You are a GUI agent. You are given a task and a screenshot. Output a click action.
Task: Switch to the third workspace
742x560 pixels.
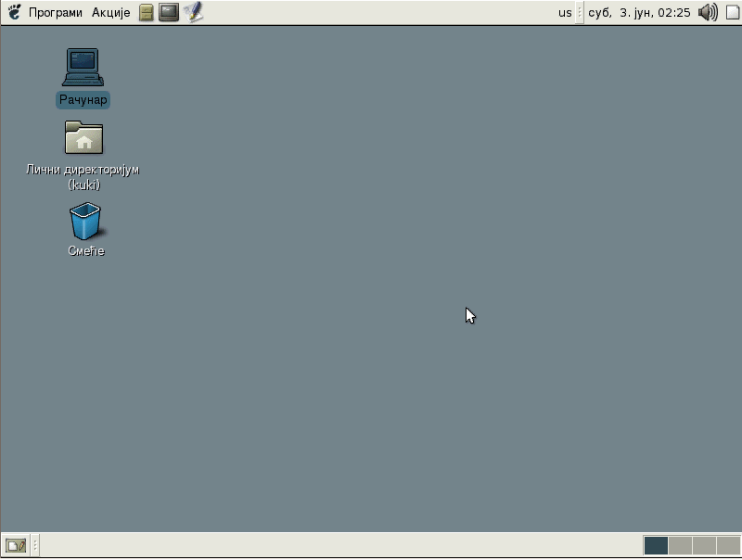[704, 545]
